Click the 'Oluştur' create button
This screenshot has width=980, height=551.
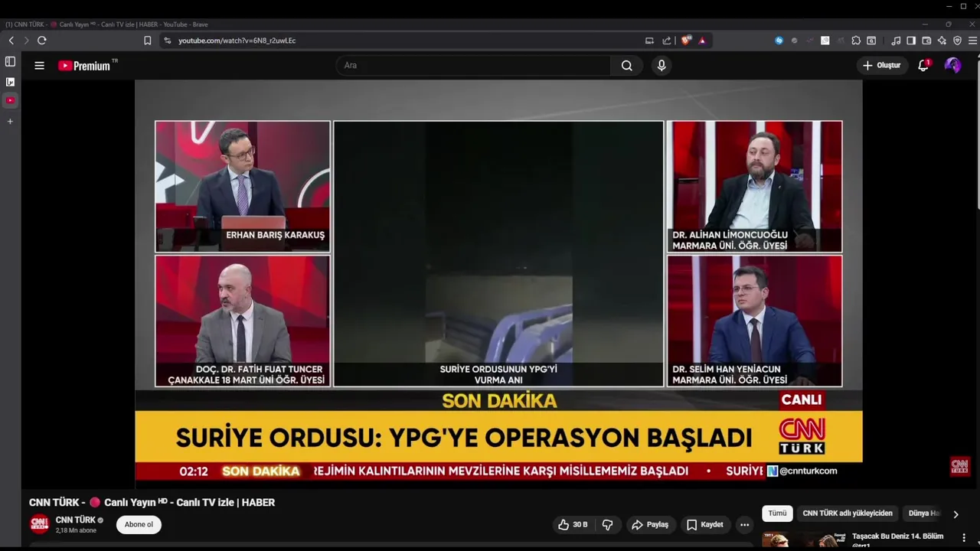pos(882,66)
